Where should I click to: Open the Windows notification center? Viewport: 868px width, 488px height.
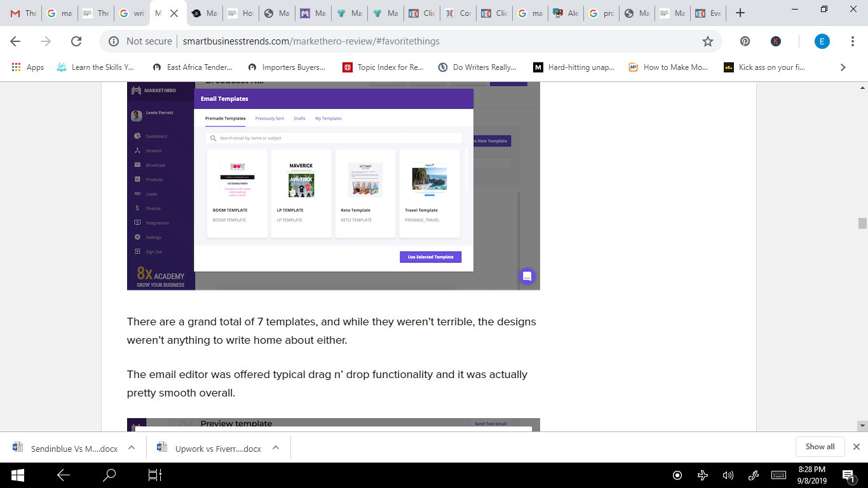coord(848,475)
